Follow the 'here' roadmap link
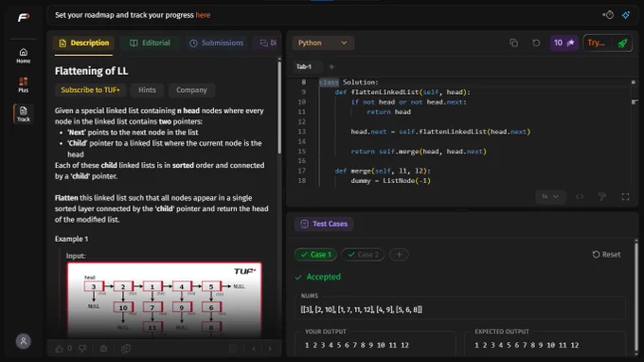The image size is (644, 362). pyautogui.click(x=203, y=15)
